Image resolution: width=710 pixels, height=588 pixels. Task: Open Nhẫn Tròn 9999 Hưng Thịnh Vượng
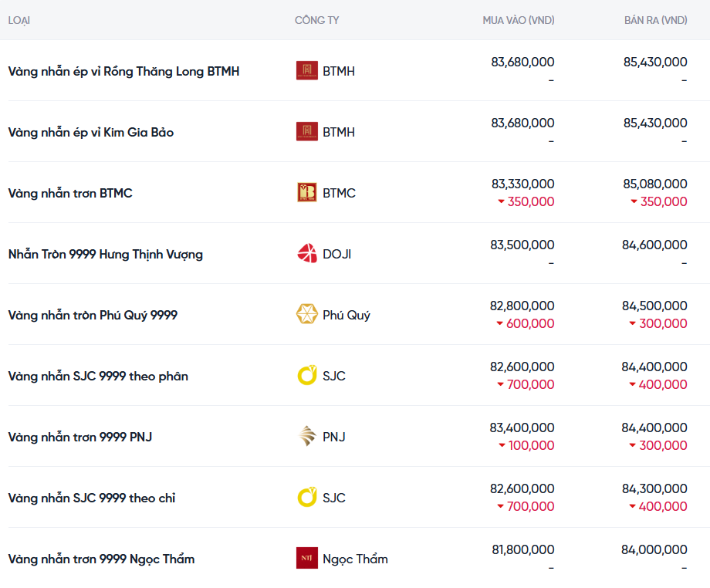[x=106, y=254]
